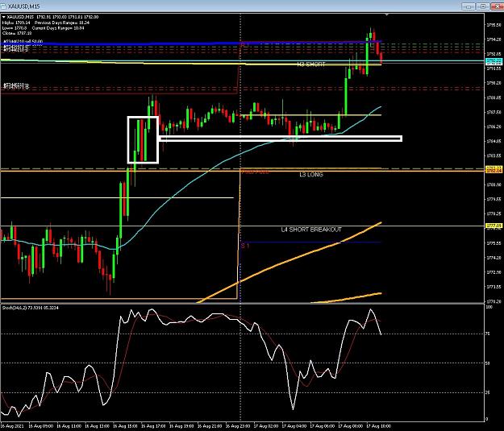Click the chart shift triangle marker

pyautogui.click(x=386, y=15)
